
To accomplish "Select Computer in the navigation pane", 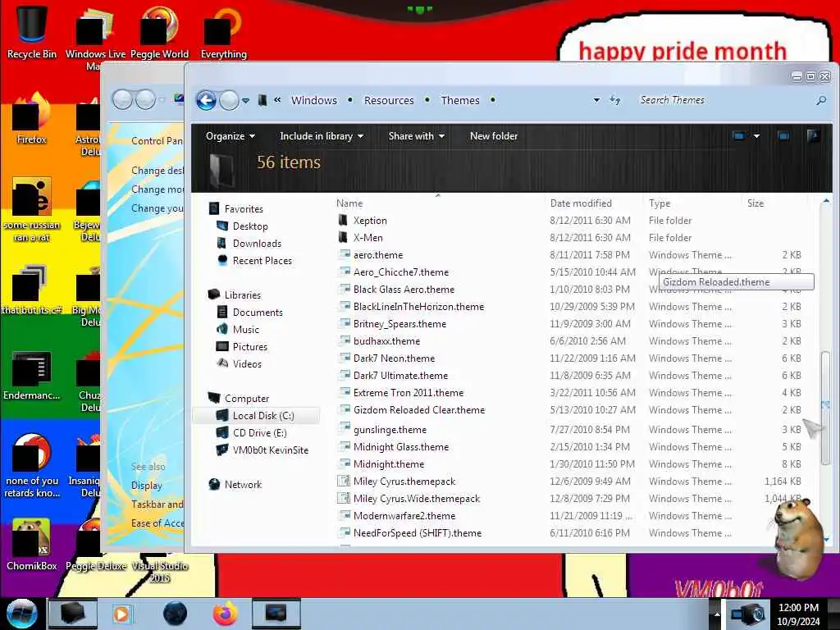I will pyautogui.click(x=247, y=399).
